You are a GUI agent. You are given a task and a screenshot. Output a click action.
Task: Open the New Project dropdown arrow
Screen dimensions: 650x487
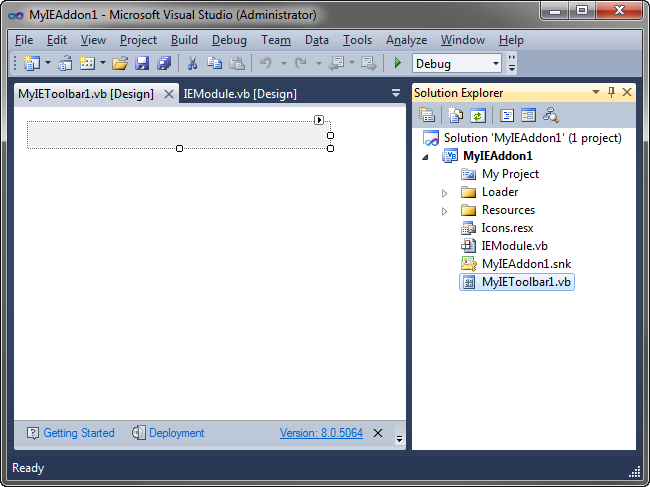tap(48, 63)
